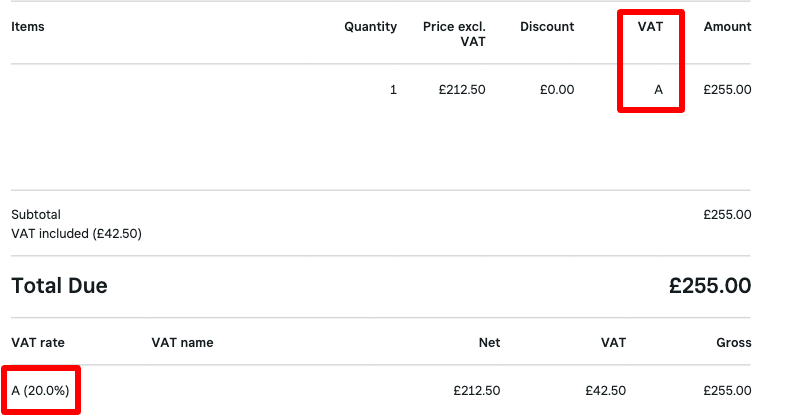Click the Total Due heading
790x418 pixels.
[x=59, y=286]
